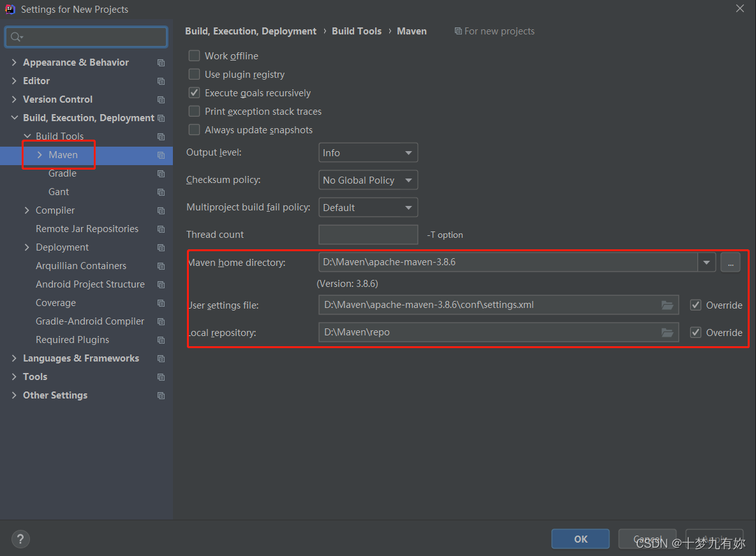Image resolution: width=756 pixels, height=556 pixels.
Task: Expand the Other Settings section
Action: [14, 395]
